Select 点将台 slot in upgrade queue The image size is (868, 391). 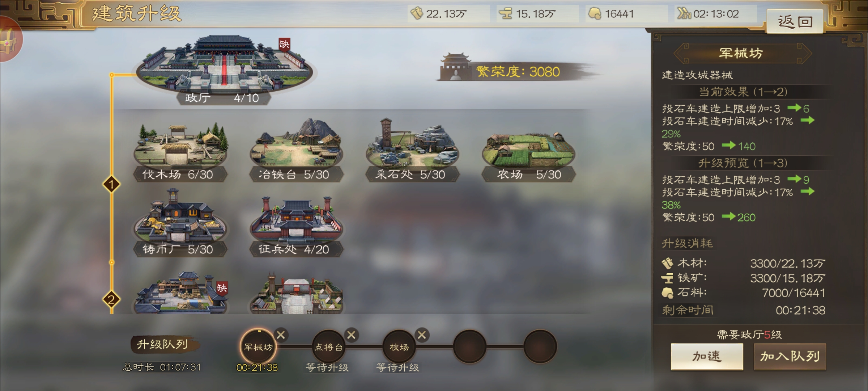coord(328,346)
